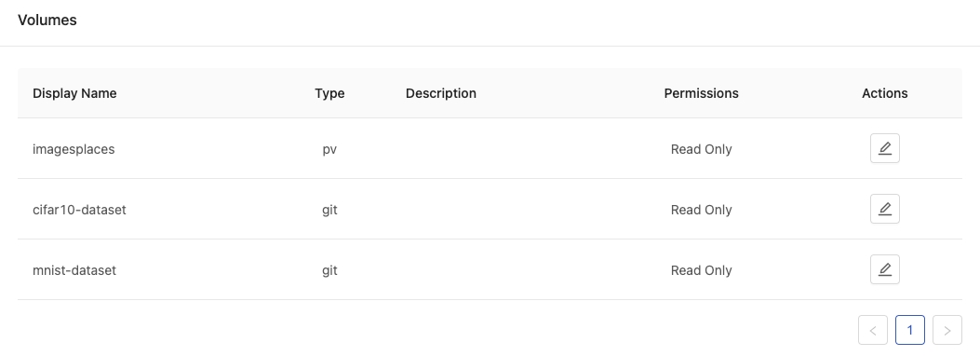Edit the cifar10-dataset volume
Screen dimensions: 980x356
(884, 209)
